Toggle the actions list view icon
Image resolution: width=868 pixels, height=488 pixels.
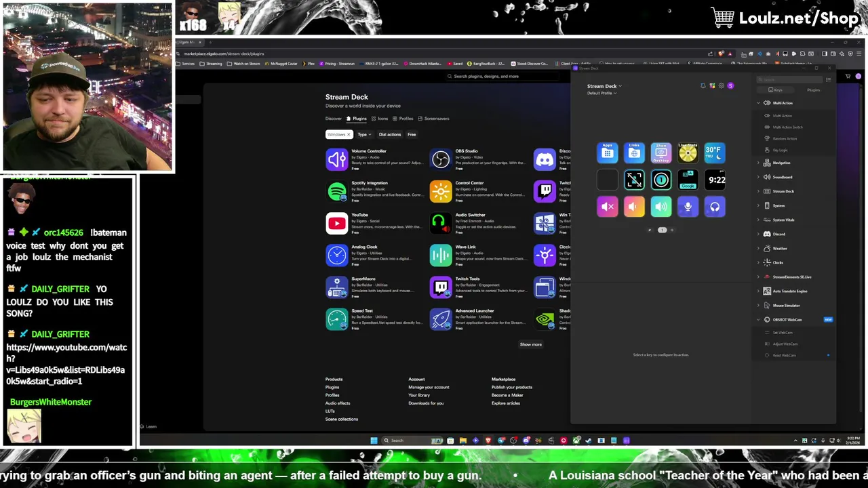pyautogui.click(x=828, y=80)
